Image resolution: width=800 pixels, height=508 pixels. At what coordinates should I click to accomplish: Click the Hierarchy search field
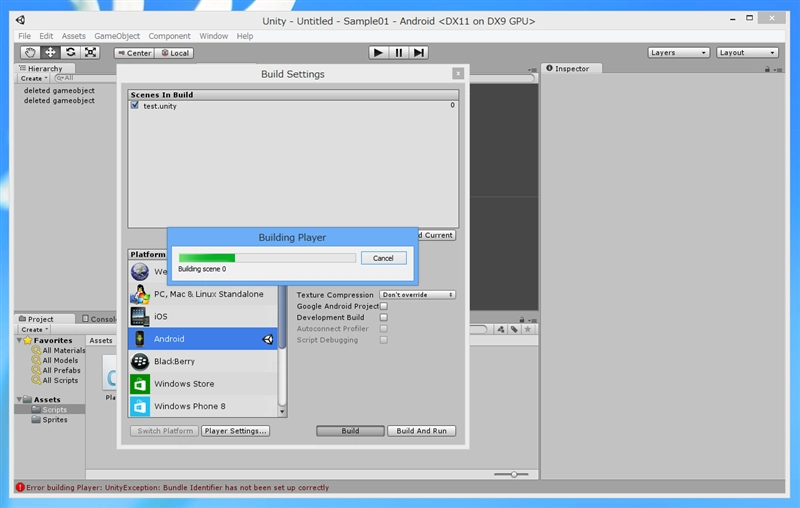pyautogui.click(x=85, y=78)
